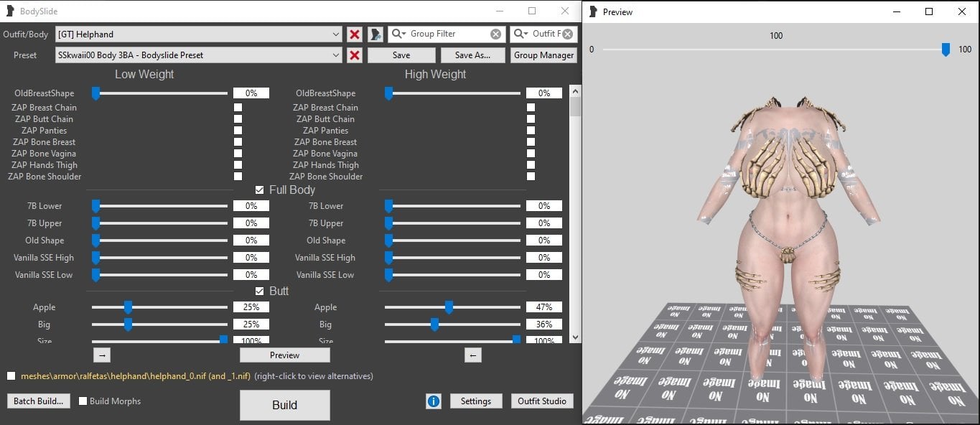Viewport: 980px width, 425px height.
Task: Click Low Weight Vanilla SSE High value field
Action: point(251,258)
